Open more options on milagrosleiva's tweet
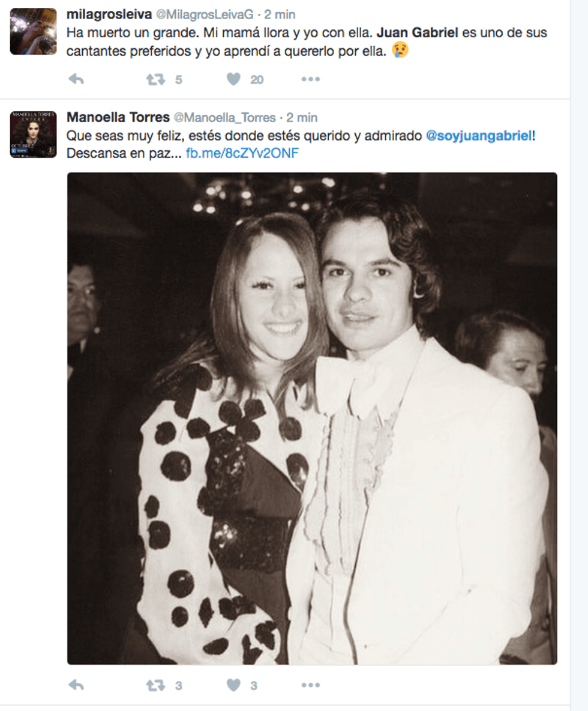The width and height of the screenshot is (588, 711). tap(310, 79)
